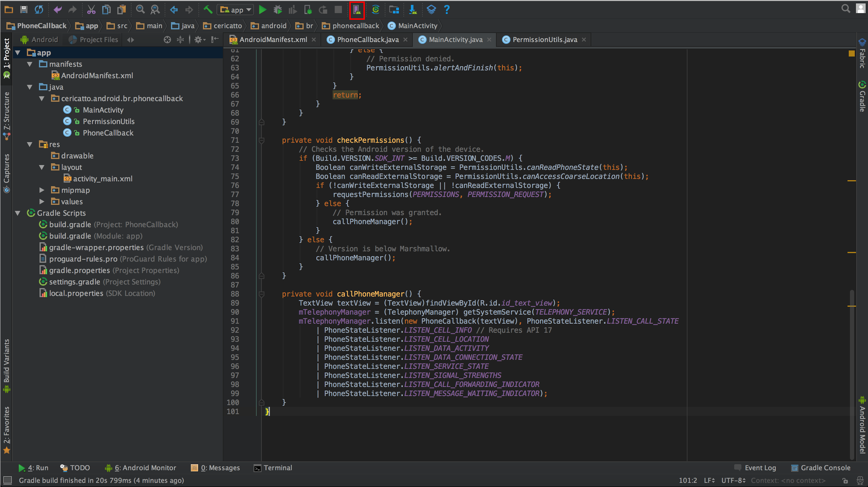This screenshot has height=487, width=868.
Task: Click the blue Help question mark
Action: coord(447,10)
